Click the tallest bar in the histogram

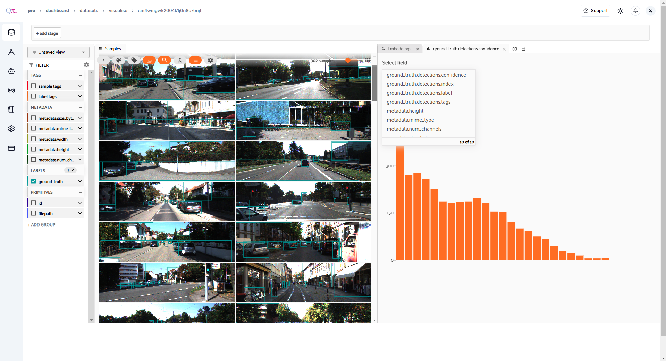tap(400, 202)
